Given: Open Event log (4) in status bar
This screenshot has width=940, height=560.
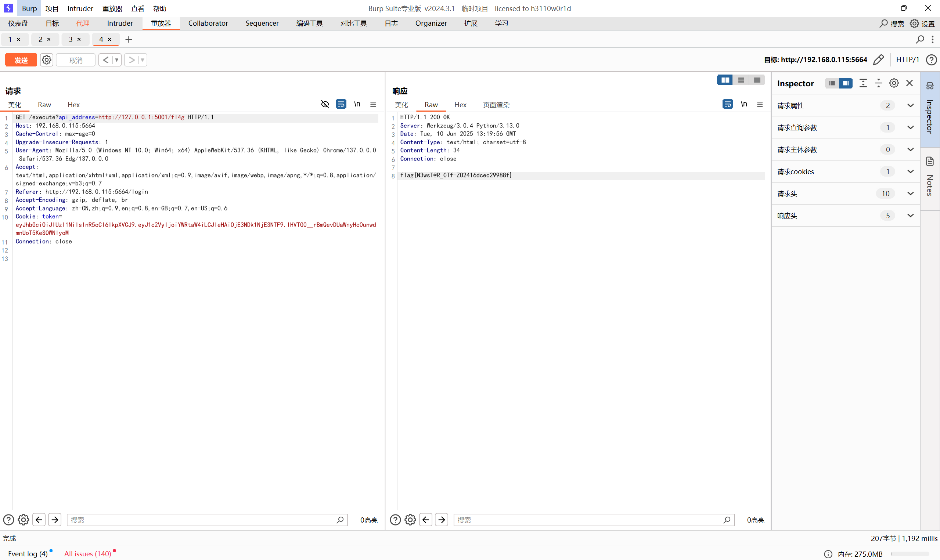Looking at the screenshot, I should click(28, 554).
